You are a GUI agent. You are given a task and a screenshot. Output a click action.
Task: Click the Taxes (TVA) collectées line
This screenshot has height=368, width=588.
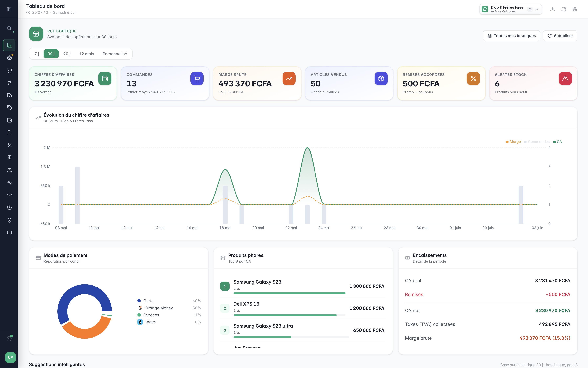coord(488,324)
